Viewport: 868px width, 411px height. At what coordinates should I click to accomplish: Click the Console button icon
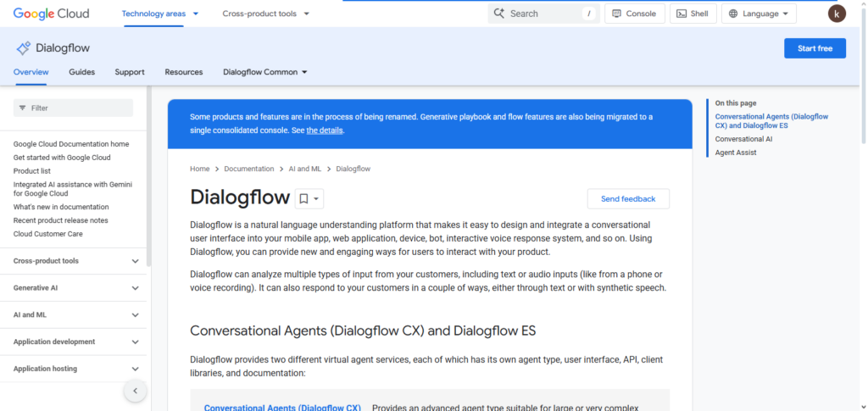[617, 14]
